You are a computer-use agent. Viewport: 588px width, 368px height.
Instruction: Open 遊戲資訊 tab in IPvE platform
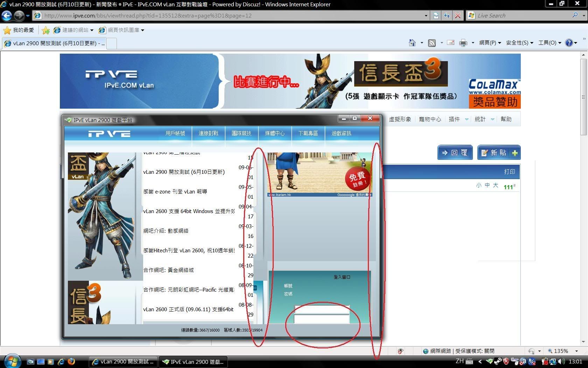pos(341,133)
